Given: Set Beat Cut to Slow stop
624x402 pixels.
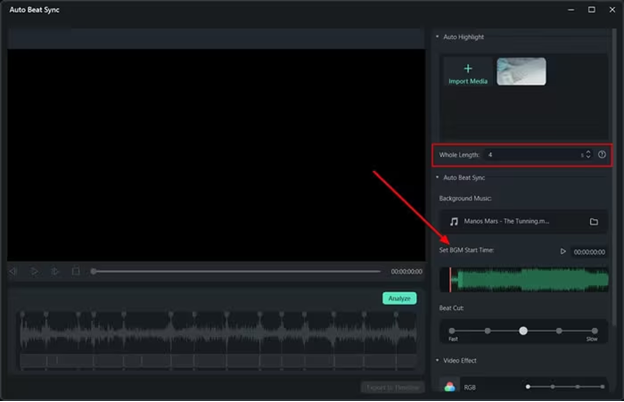Looking at the screenshot, I should pos(594,331).
